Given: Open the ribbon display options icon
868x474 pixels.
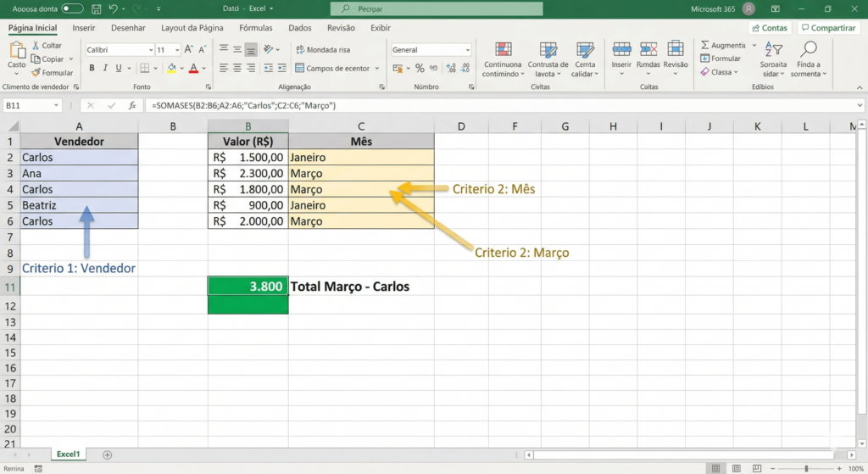Looking at the screenshot, I should coord(776,8).
